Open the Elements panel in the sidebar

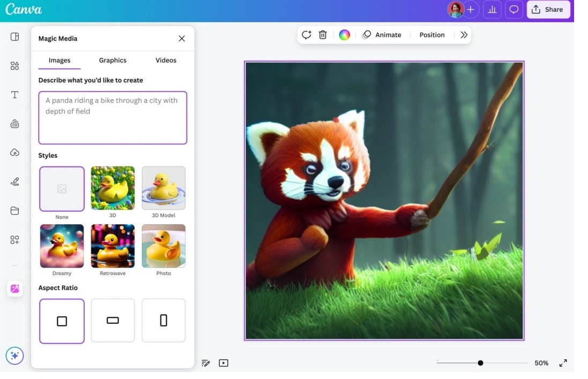point(14,66)
